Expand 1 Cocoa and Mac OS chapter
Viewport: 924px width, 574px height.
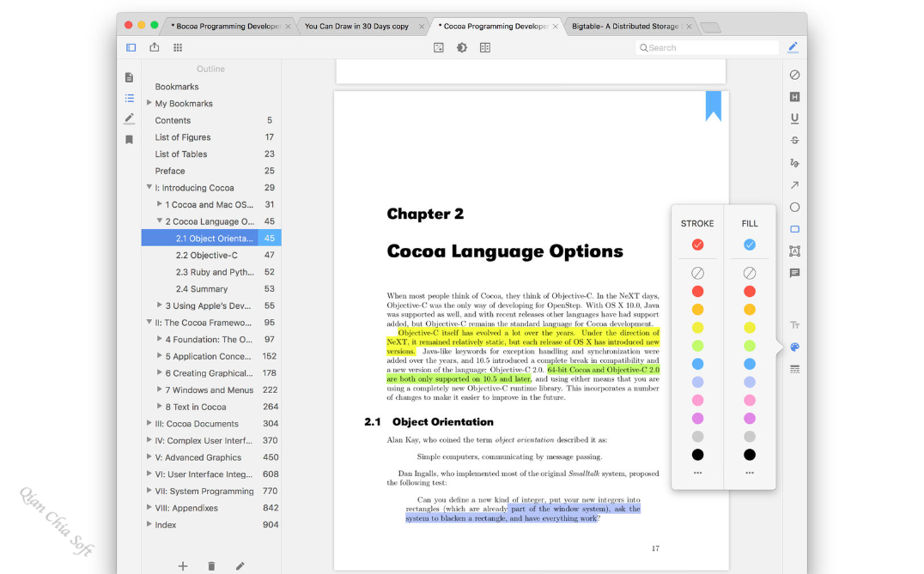[x=159, y=203]
